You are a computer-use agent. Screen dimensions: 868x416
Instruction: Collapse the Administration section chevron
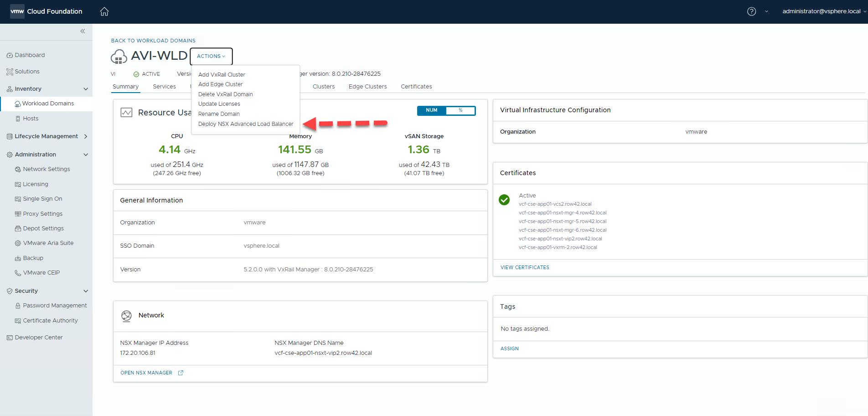pos(86,155)
